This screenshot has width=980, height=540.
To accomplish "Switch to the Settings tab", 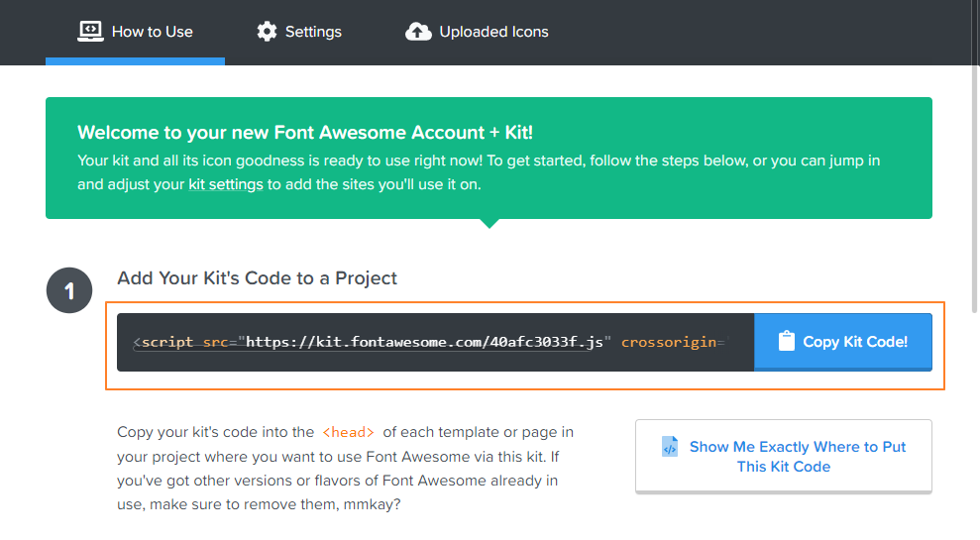I will pos(299,32).
